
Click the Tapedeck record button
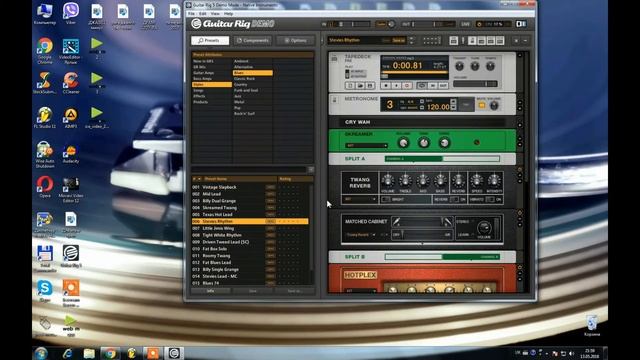coord(407,86)
